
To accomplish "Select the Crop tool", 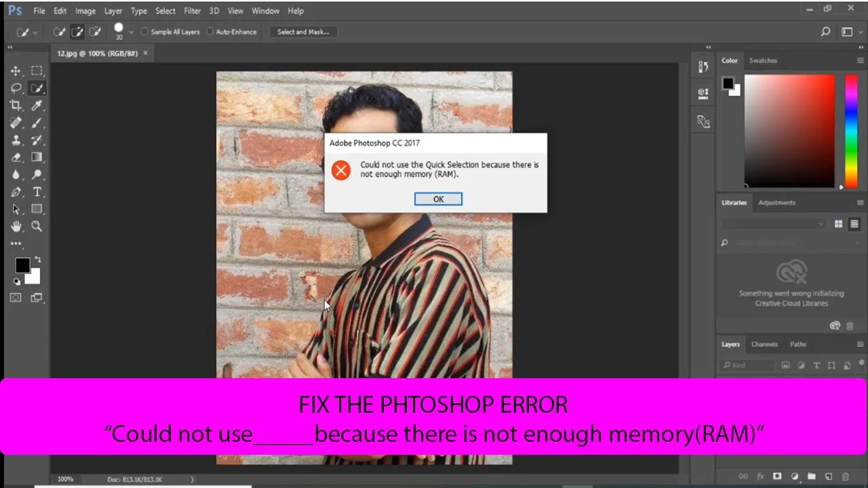I will pyautogui.click(x=16, y=105).
